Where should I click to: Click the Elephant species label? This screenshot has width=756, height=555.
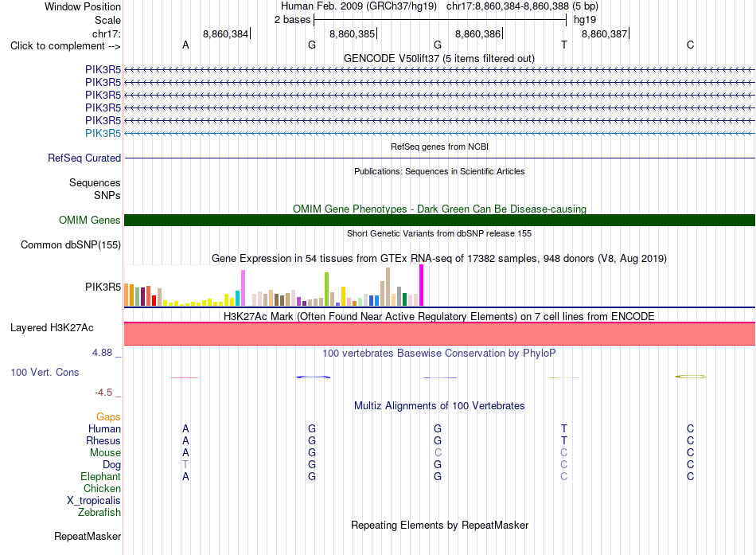point(101,476)
